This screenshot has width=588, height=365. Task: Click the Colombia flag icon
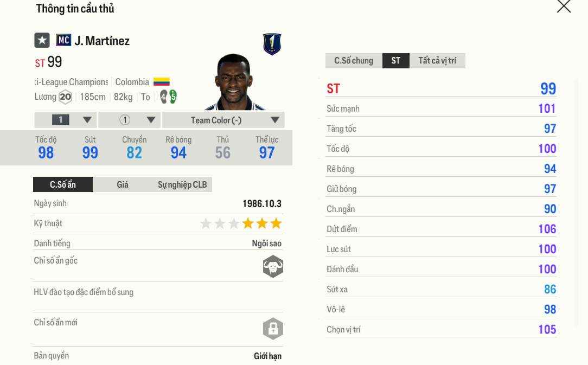(161, 82)
